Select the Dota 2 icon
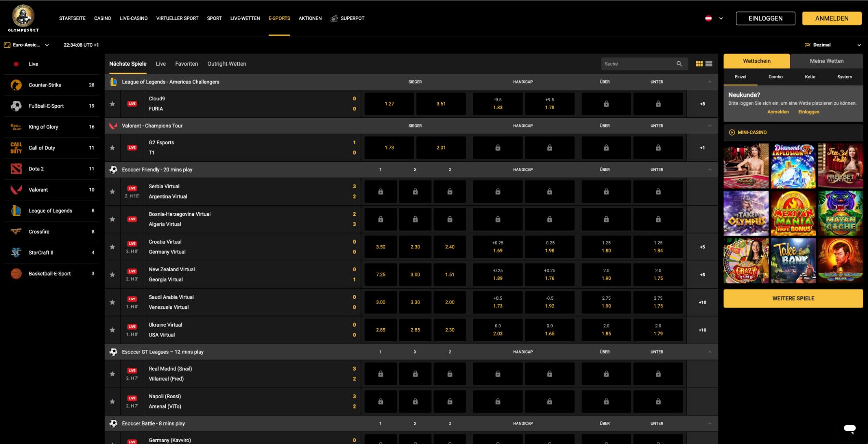Image resolution: width=868 pixels, height=444 pixels. tap(16, 169)
